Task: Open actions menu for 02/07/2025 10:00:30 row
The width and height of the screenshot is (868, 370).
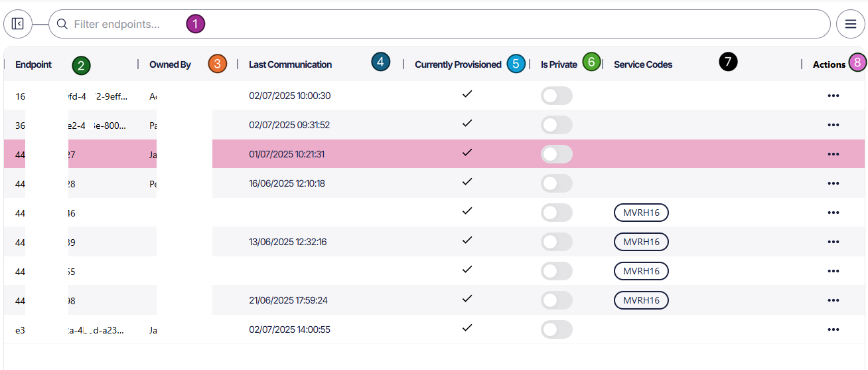Action: pyautogui.click(x=833, y=96)
